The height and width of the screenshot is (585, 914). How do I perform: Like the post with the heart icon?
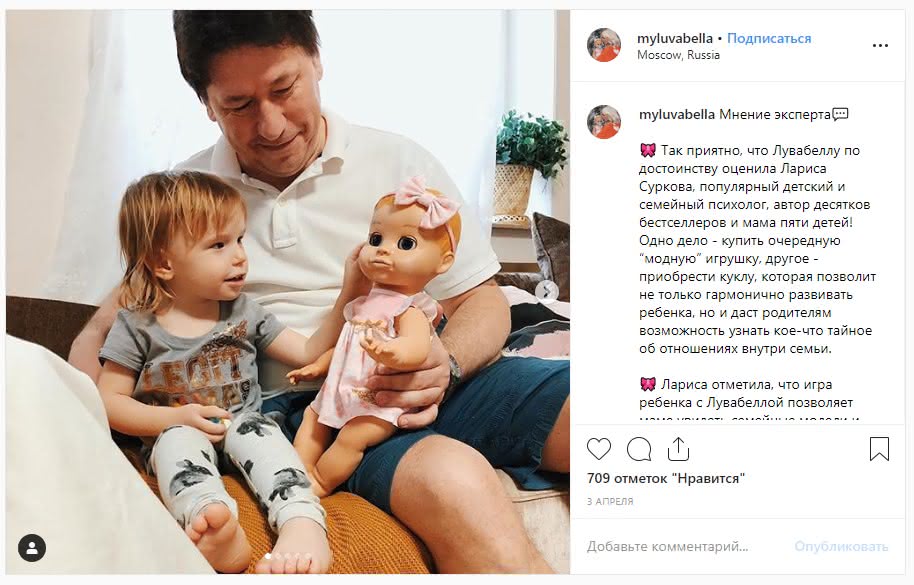point(599,449)
